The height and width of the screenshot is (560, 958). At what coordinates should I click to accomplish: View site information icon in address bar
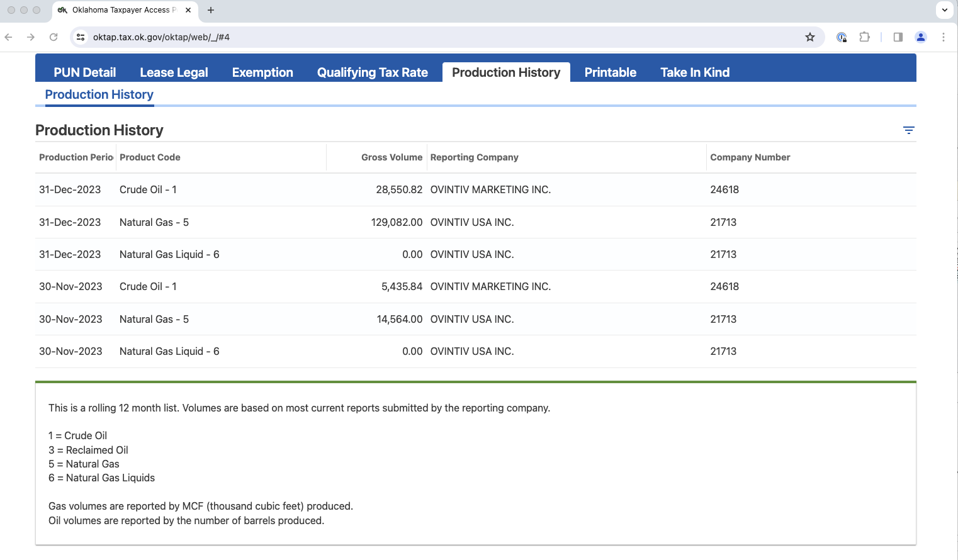click(x=81, y=37)
